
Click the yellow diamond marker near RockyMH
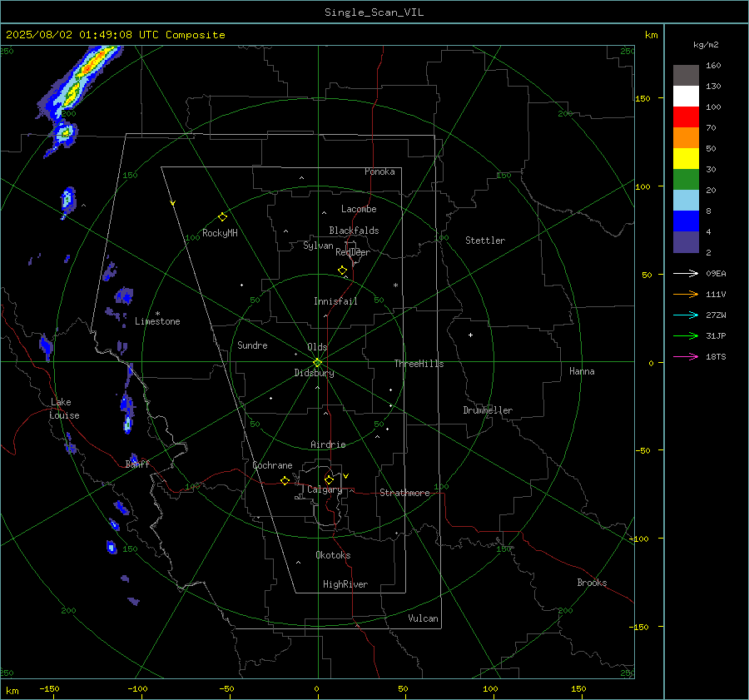pyautogui.click(x=222, y=217)
